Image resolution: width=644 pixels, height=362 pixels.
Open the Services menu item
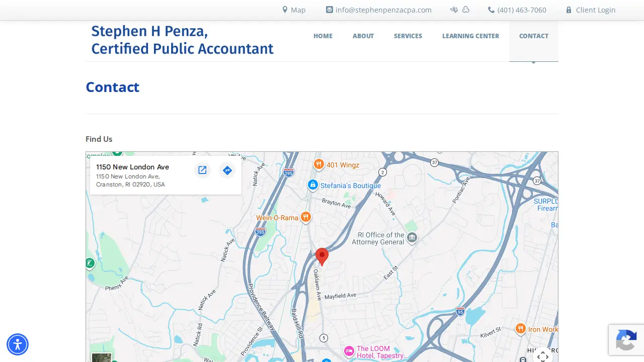pyautogui.click(x=408, y=36)
